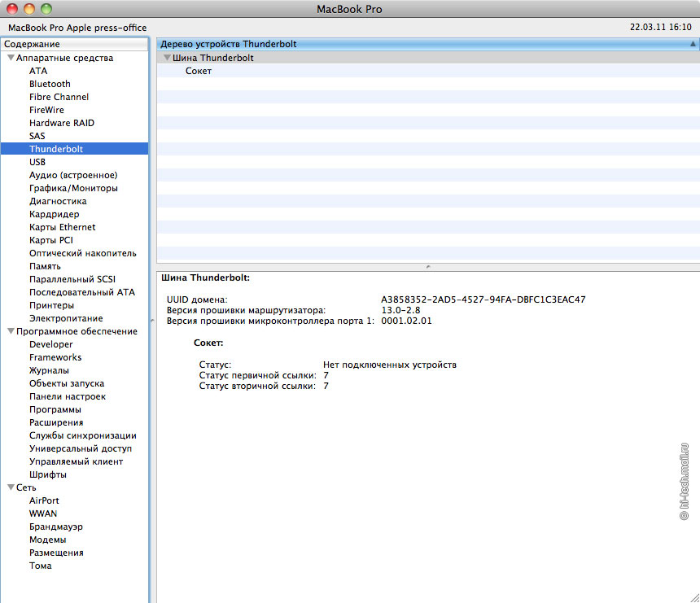Open AirPort under Сеть
Viewport: 700px width, 603px height.
tap(44, 500)
